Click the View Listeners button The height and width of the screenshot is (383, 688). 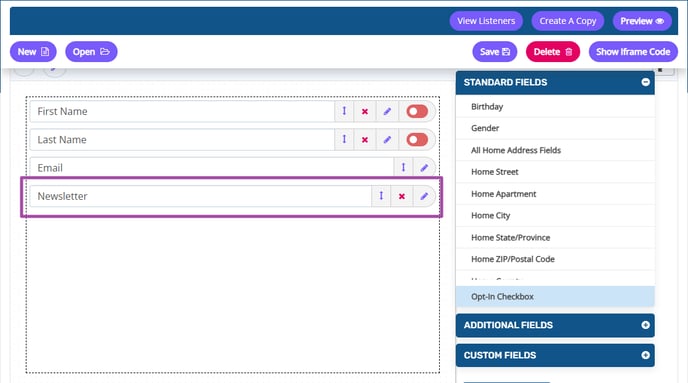pyautogui.click(x=486, y=21)
